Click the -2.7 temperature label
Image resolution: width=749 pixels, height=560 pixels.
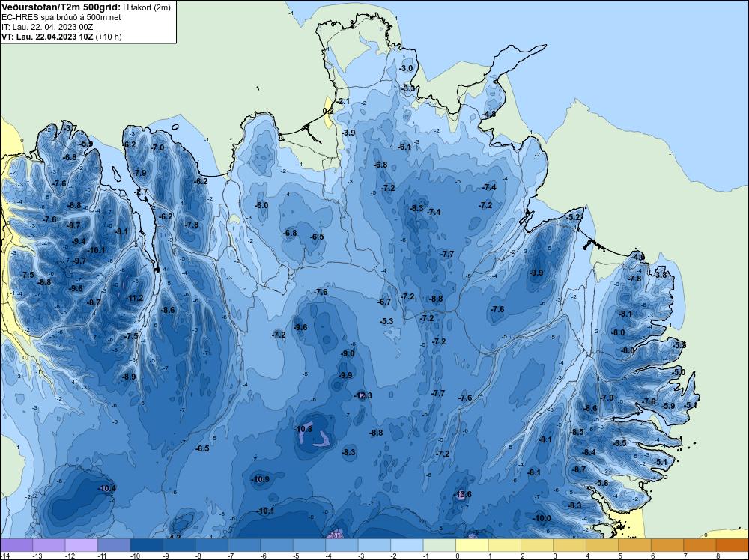[x=142, y=192]
